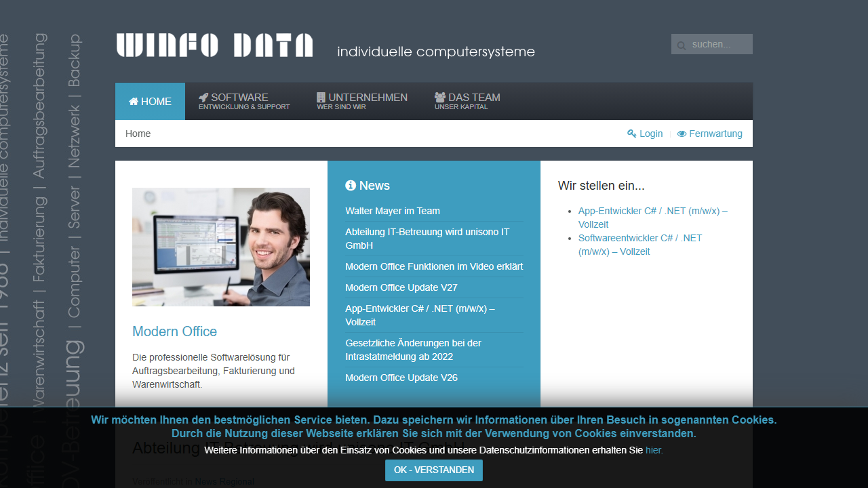
Task: Click the Modern Office description paragraph
Action: pyautogui.click(x=214, y=371)
